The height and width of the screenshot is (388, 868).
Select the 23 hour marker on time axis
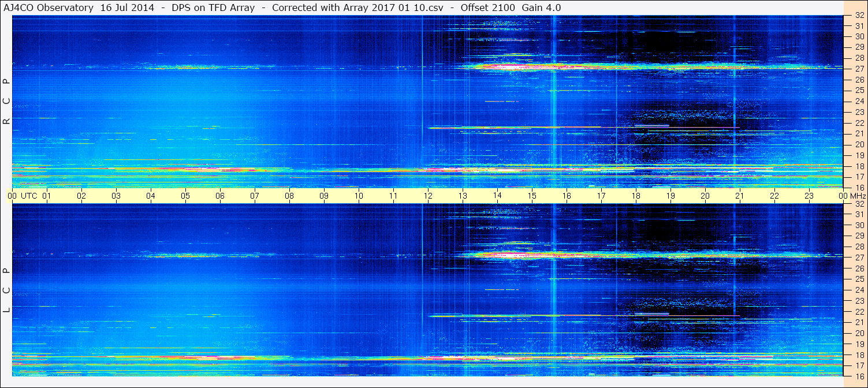coord(809,196)
